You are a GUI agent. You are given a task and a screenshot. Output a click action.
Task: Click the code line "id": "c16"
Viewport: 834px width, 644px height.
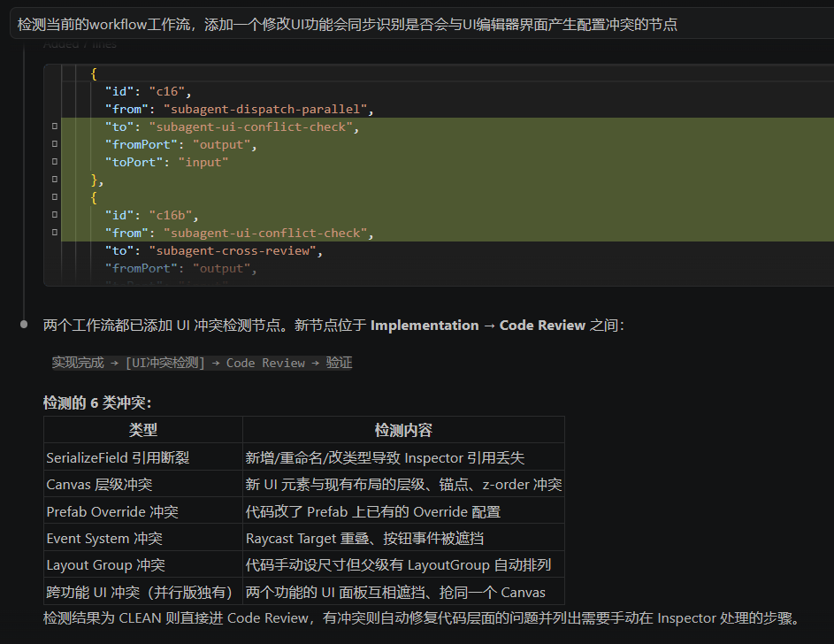(148, 91)
